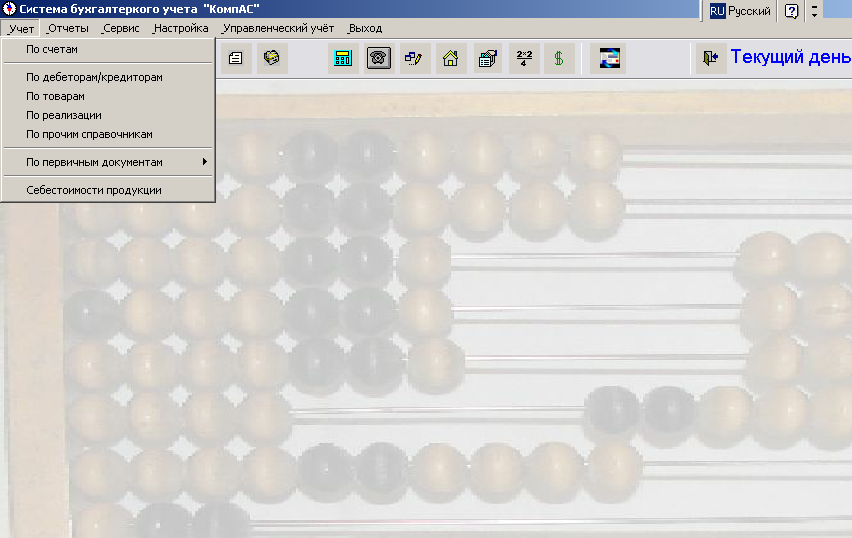This screenshot has height=538, width=852.
Task: Click the house icon in the toolbar
Action: point(451,58)
